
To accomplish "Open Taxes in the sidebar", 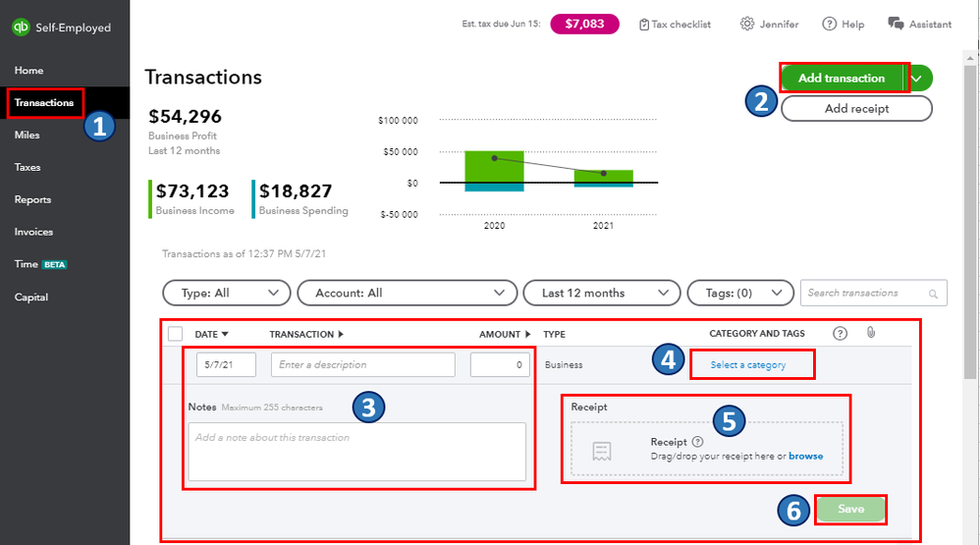I will [27, 168].
